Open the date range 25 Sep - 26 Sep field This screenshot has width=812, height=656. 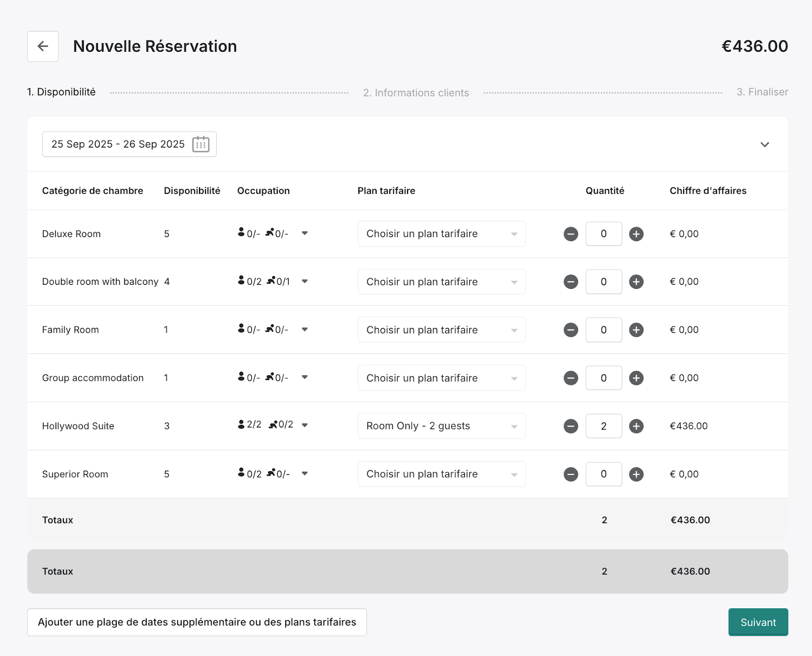129,144
